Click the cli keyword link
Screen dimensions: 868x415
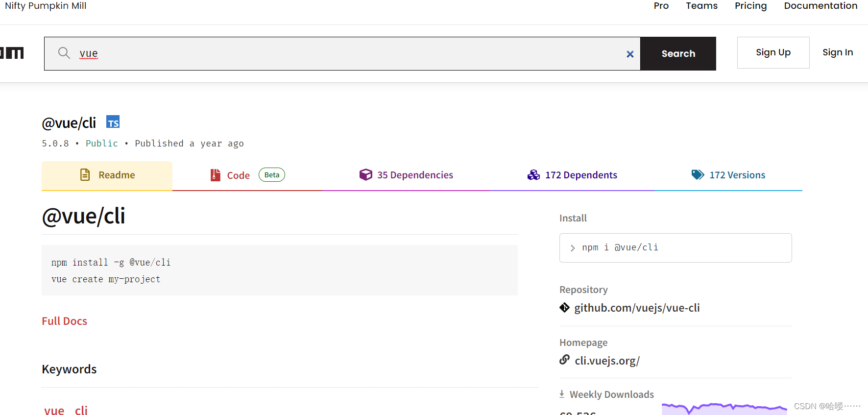coord(81,411)
